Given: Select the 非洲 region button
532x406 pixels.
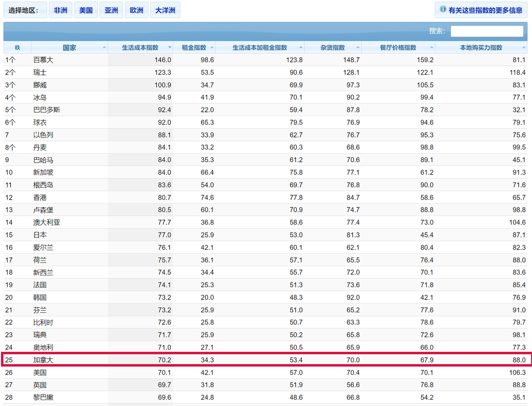Looking at the screenshot, I should (x=61, y=10).
